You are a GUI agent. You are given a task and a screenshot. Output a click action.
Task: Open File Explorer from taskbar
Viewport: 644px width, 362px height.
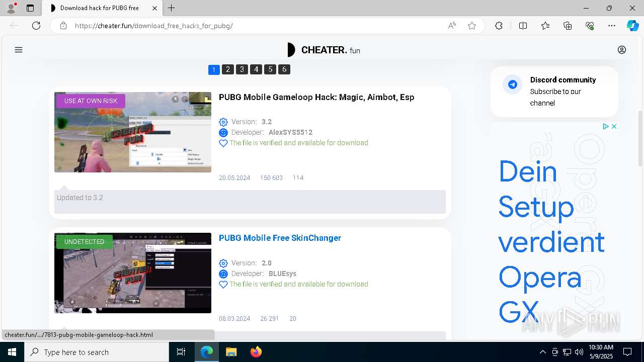click(231, 352)
